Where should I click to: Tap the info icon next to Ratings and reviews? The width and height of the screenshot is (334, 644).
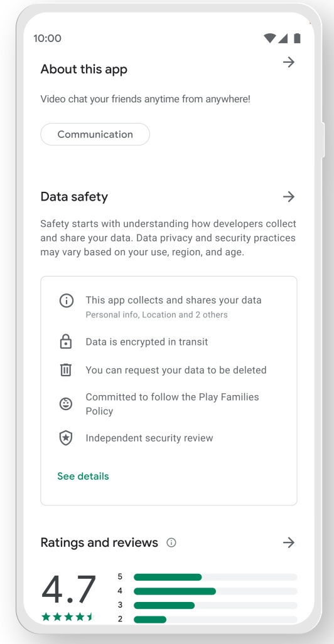171,543
